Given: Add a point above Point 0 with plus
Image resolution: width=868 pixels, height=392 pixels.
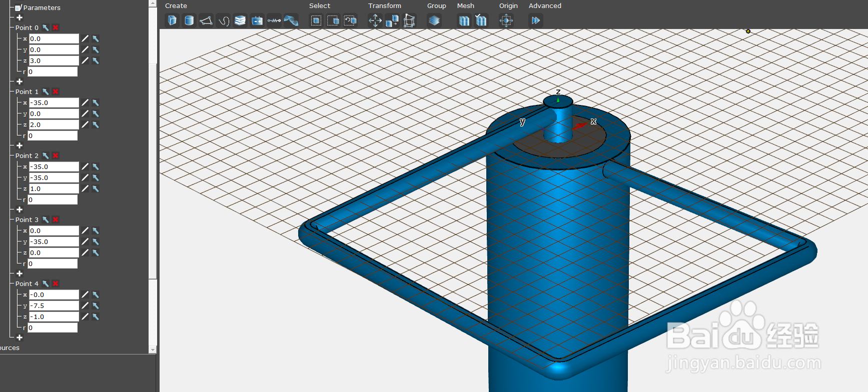Looking at the screenshot, I should tap(20, 17).
